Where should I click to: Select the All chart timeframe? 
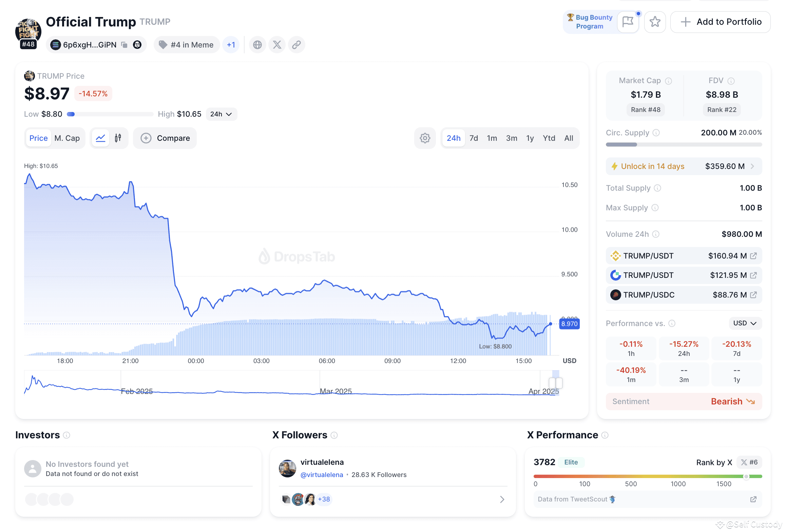pyautogui.click(x=569, y=138)
